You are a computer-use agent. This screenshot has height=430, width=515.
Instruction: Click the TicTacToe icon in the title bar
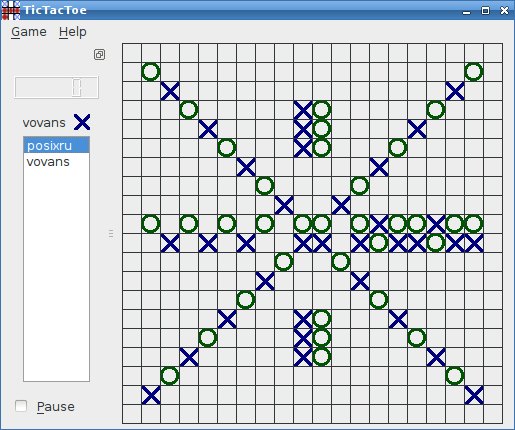10,10
